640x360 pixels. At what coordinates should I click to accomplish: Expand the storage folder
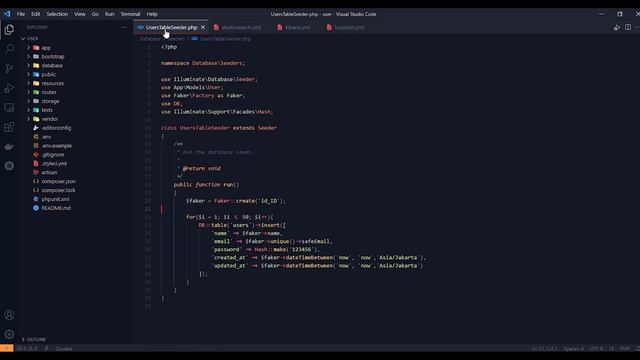coord(50,101)
